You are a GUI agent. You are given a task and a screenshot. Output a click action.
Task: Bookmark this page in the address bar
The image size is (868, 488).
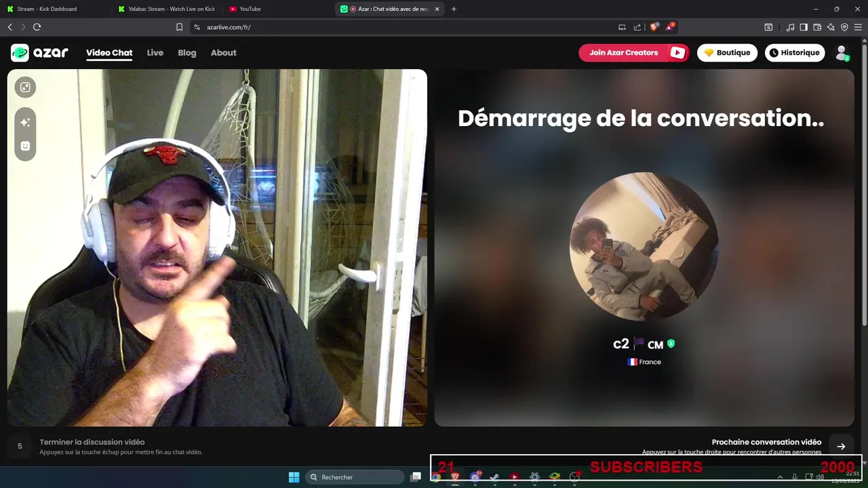[x=179, y=27]
